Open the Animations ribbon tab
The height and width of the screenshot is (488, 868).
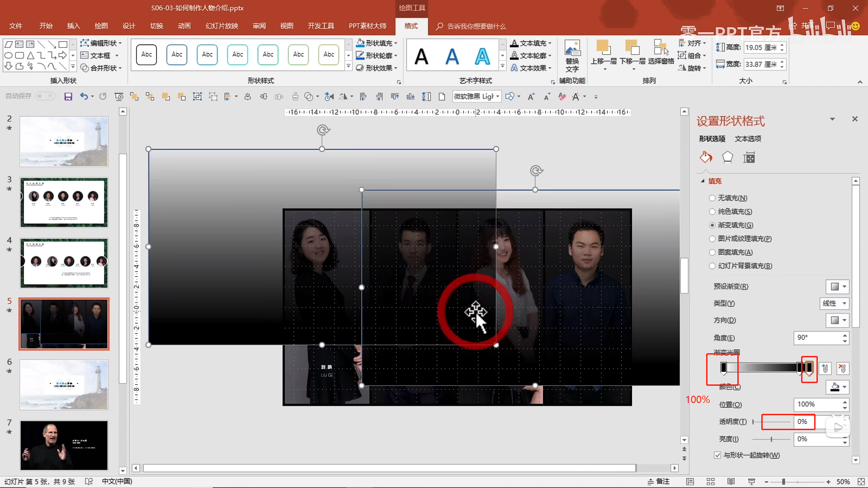[184, 26]
